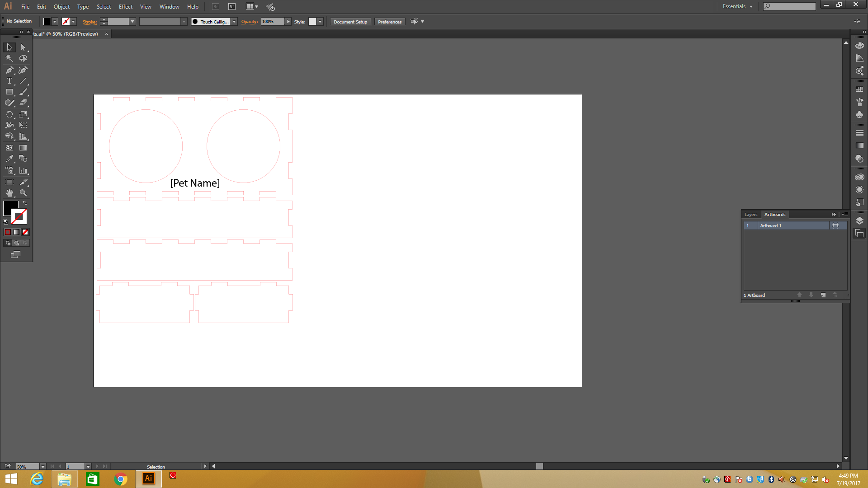Screen dimensions: 868x488
Task: Select the Symbol Sprayer tool
Action: click(9, 171)
